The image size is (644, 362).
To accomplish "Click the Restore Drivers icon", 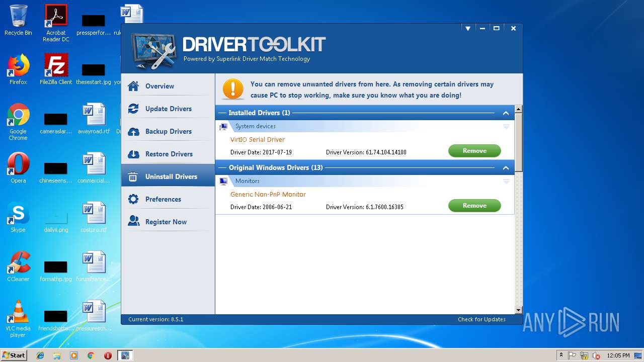I will pyautogui.click(x=133, y=154).
